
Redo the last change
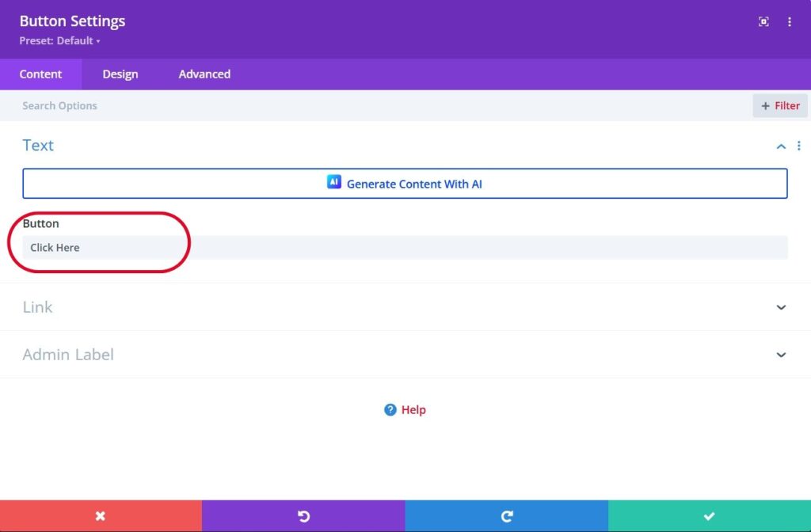506,516
